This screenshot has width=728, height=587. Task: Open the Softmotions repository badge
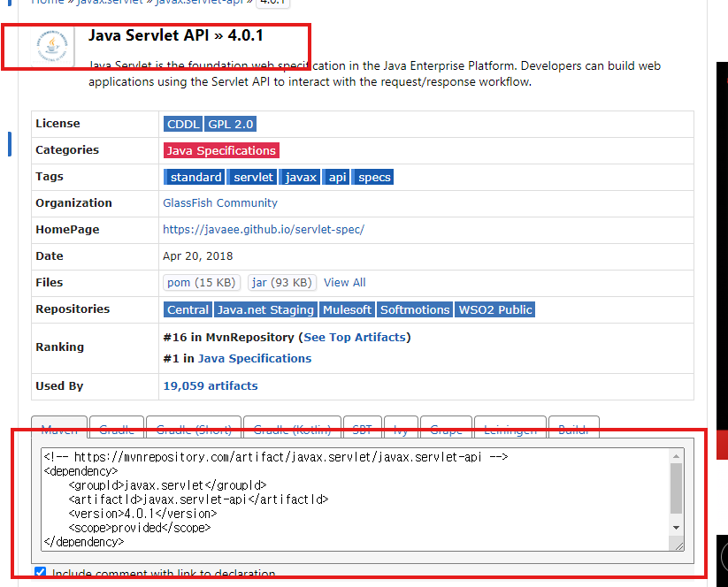pyautogui.click(x=415, y=309)
